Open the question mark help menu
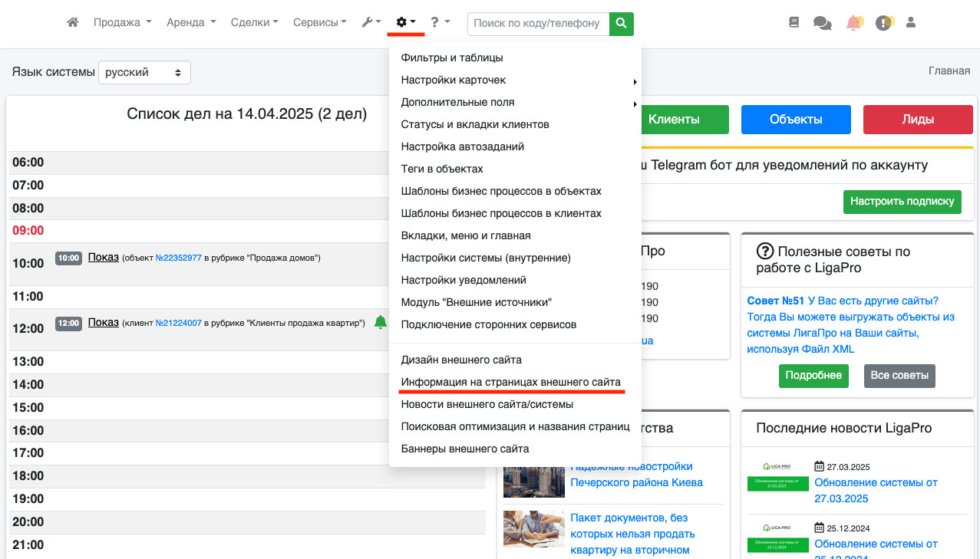980x559 pixels. (440, 23)
